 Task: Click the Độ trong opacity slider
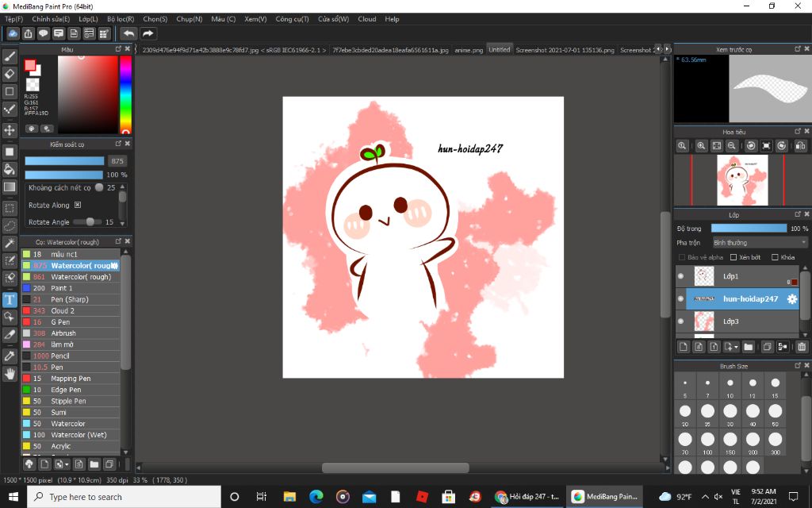click(749, 228)
